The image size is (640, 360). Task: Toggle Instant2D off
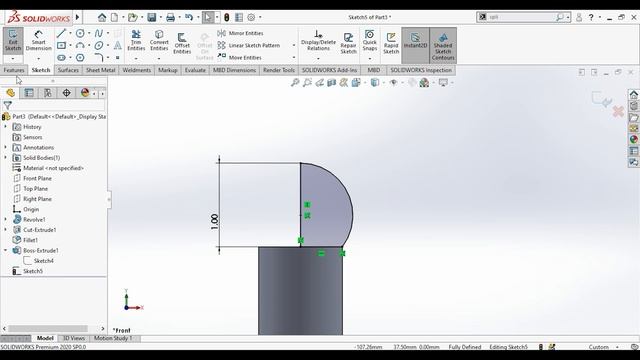pos(415,45)
